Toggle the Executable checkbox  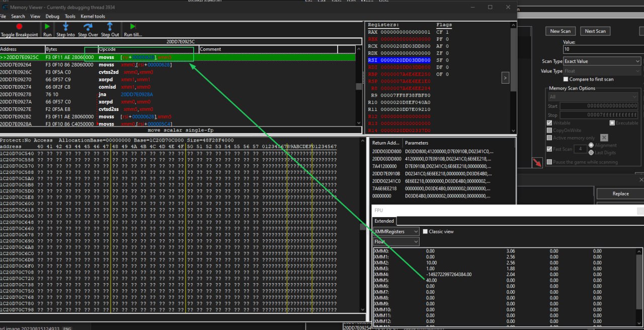(612, 123)
